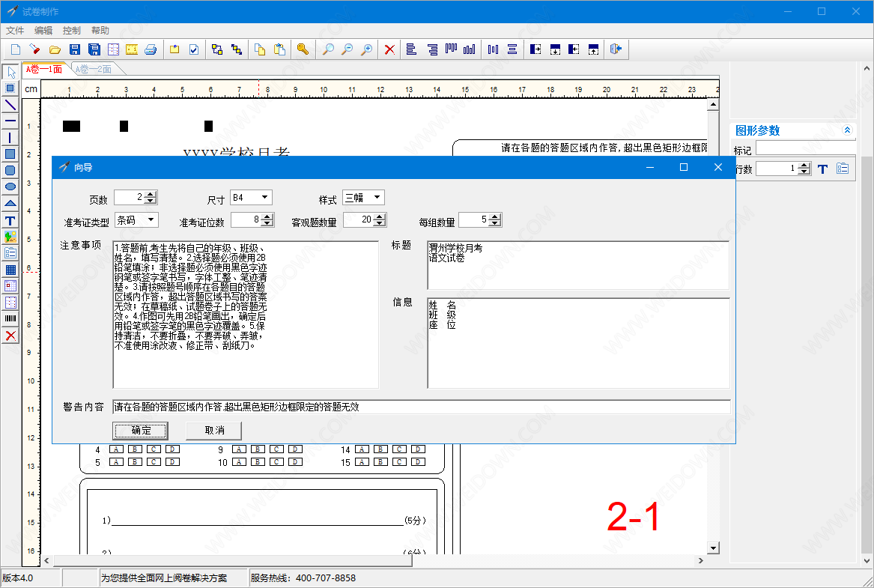Viewport: 874px width, 588px height.
Task: Select the grid table tool
Action: [x=10, y=270]
